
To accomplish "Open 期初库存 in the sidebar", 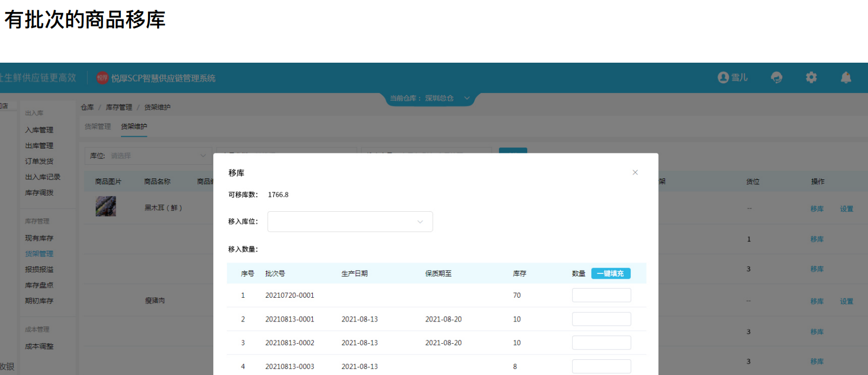I will 39,301.
